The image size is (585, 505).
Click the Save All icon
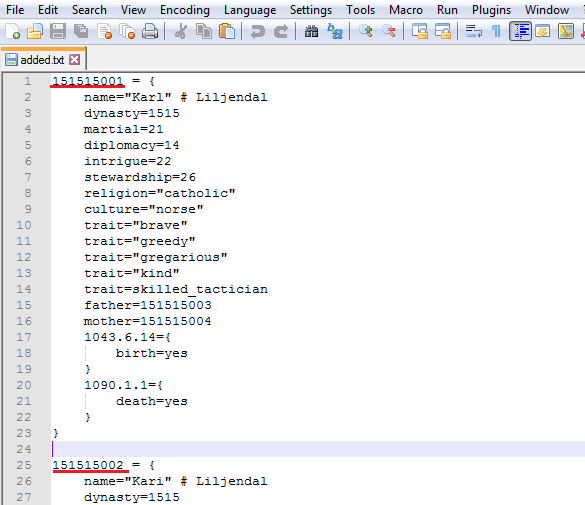pyautogui.click(x=81, y=31)
